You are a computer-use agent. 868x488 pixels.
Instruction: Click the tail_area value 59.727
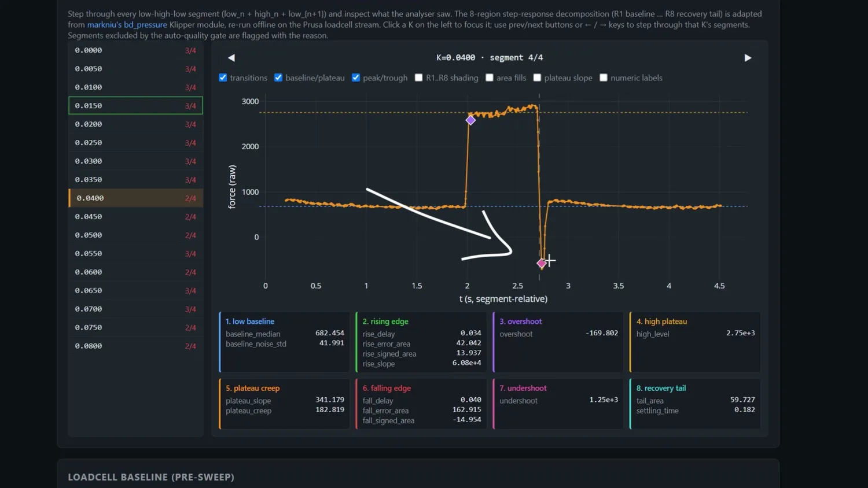point(743,400)
